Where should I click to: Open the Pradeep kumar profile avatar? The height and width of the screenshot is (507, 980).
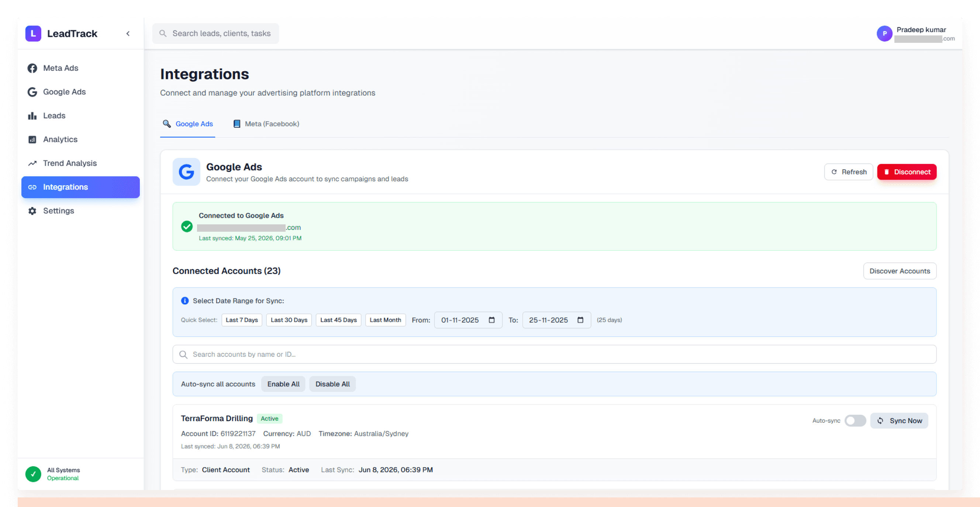pos(884,34)
